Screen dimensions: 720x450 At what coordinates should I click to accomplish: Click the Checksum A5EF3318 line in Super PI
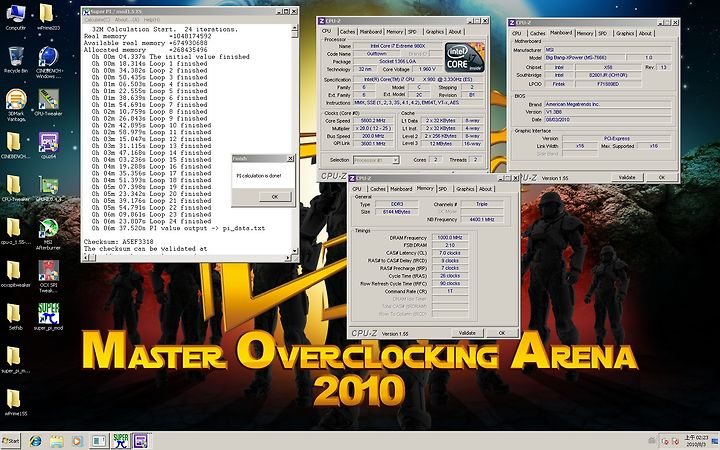(118, 242)
